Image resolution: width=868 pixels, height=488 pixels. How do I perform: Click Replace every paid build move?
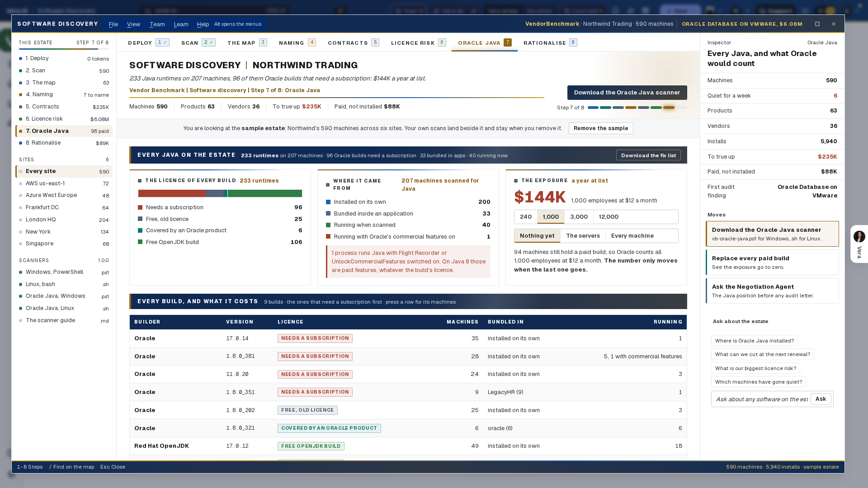[x=772, y=263]
